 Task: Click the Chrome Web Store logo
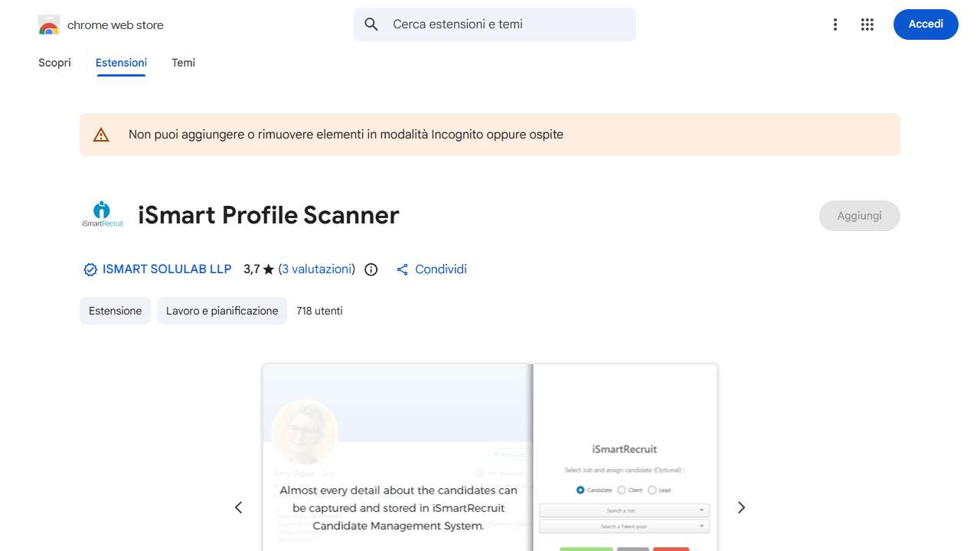coord(48,24)
